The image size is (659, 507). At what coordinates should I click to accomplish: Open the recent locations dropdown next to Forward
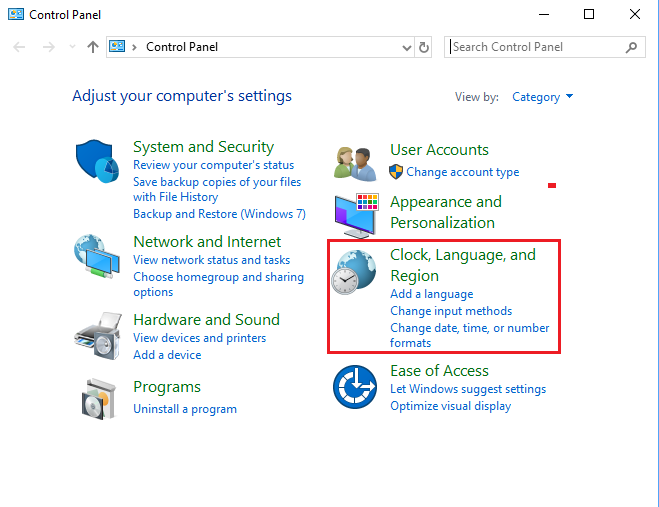[70, 47]
